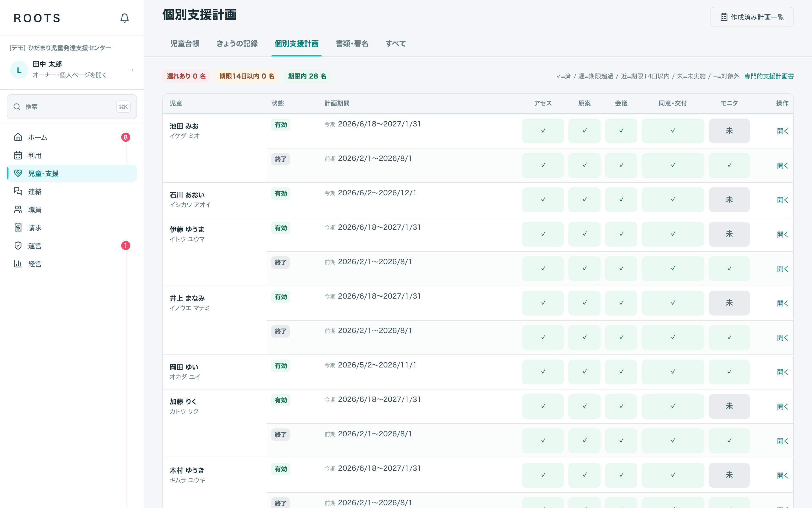Open the 作成済み計画一覧 button
812x508 pixels.
[752, 17]
